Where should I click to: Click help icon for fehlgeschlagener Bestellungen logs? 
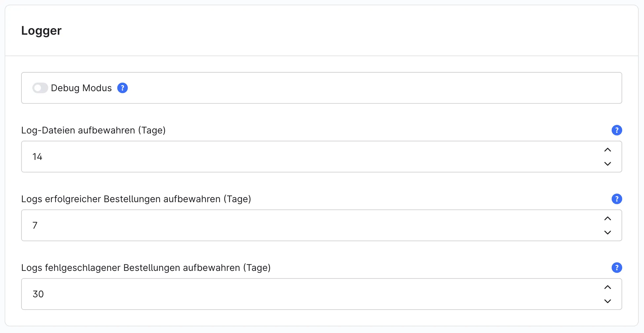point(617,268)
